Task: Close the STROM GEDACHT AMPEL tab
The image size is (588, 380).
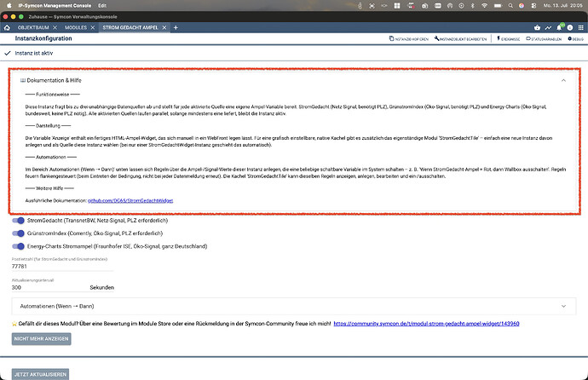Action: [164, 28]
